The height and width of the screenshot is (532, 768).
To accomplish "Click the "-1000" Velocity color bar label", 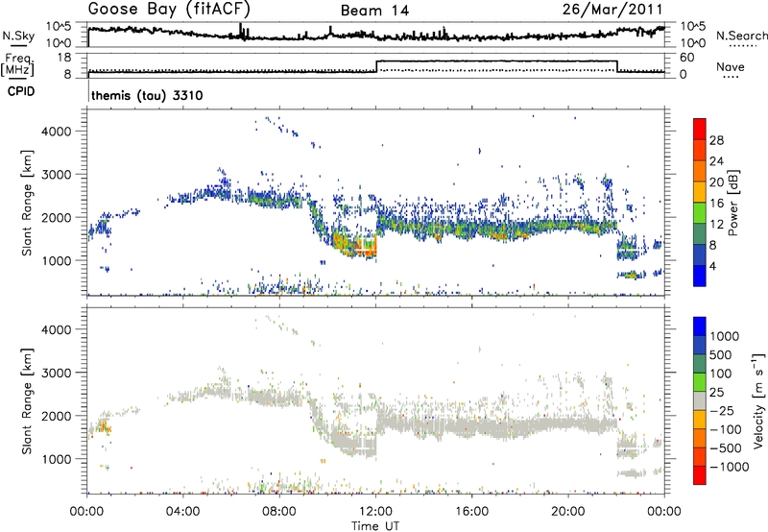I will click(x=730, y=467).
